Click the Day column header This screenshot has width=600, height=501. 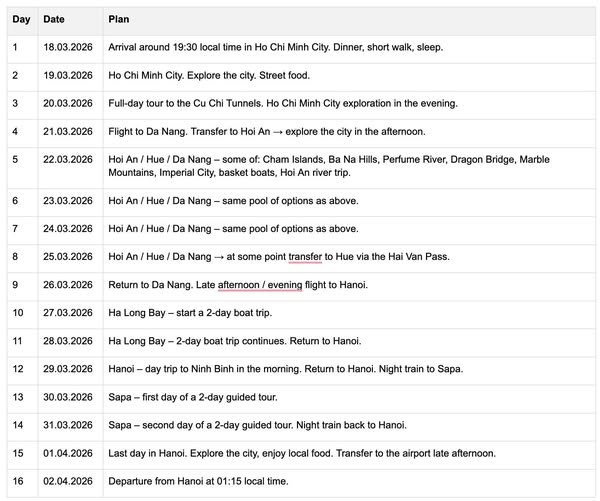tap(21, 19)
